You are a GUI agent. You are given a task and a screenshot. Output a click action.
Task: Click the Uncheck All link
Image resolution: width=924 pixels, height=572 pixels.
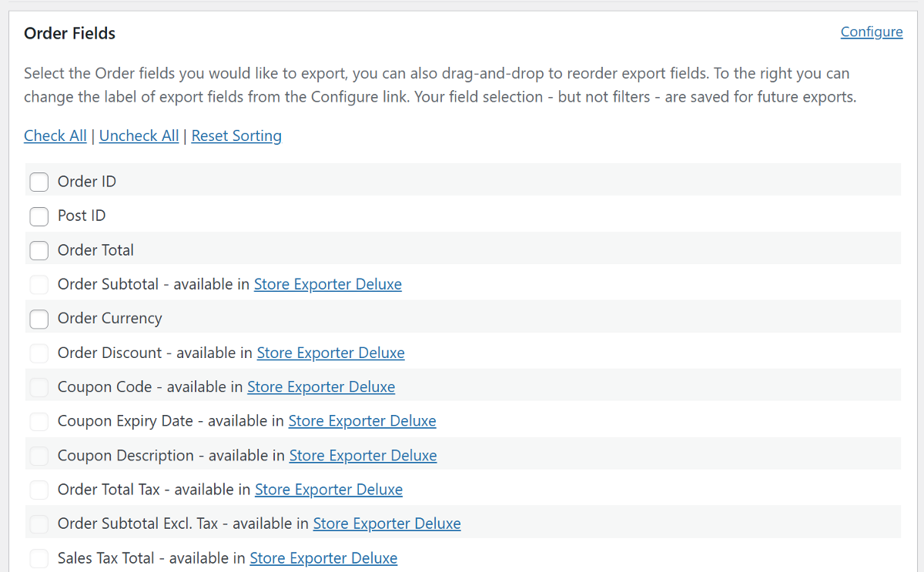point(139,135)
